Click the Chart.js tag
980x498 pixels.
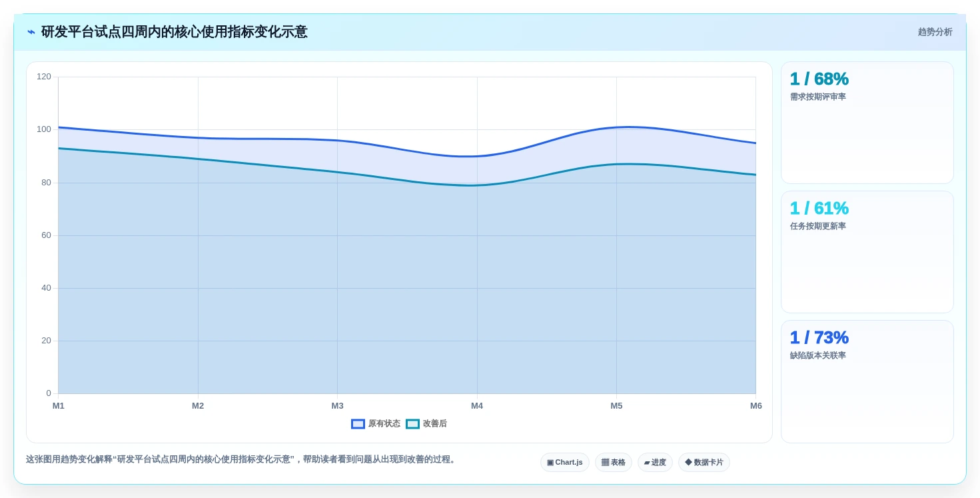pyautogui.click(x=565, y=463)
